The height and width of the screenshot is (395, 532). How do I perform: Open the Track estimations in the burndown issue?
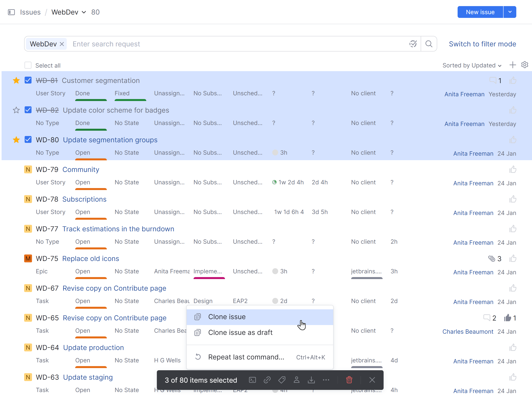pos(118,229)
